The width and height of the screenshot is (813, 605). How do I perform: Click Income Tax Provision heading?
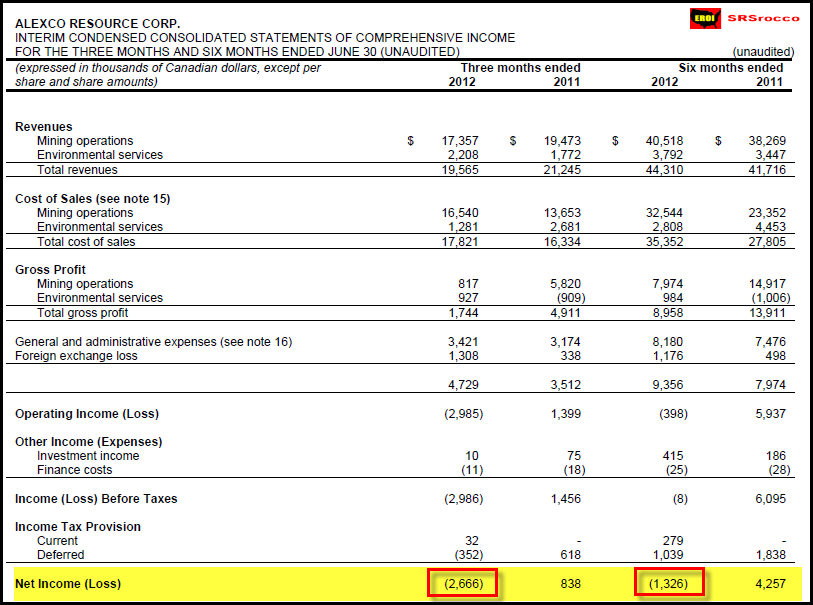[78, 527]
